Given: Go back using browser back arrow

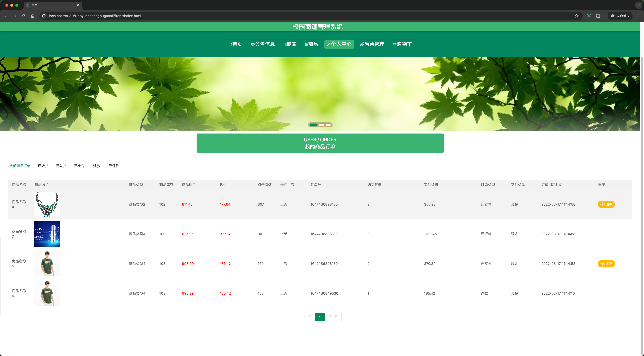Looking at the screenshot, I should (x=6, y=16).
